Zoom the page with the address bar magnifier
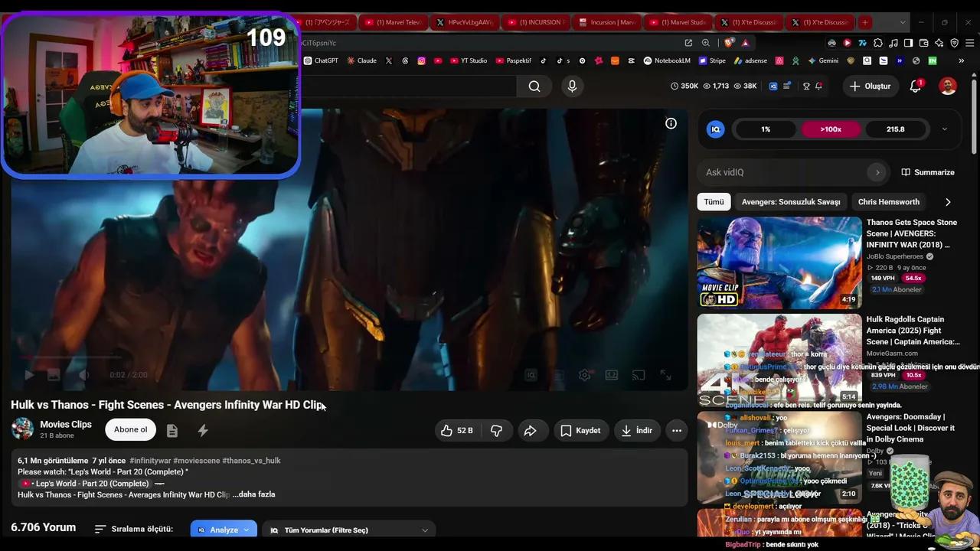The width and height of the screenshot is (980, 551). 706,43
